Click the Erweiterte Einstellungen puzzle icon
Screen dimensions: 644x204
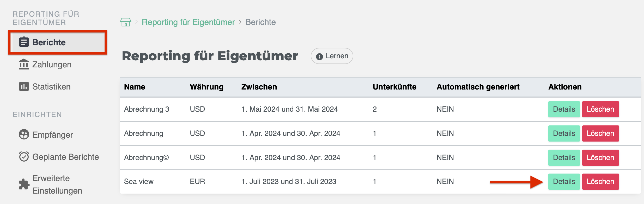[24, 184]
